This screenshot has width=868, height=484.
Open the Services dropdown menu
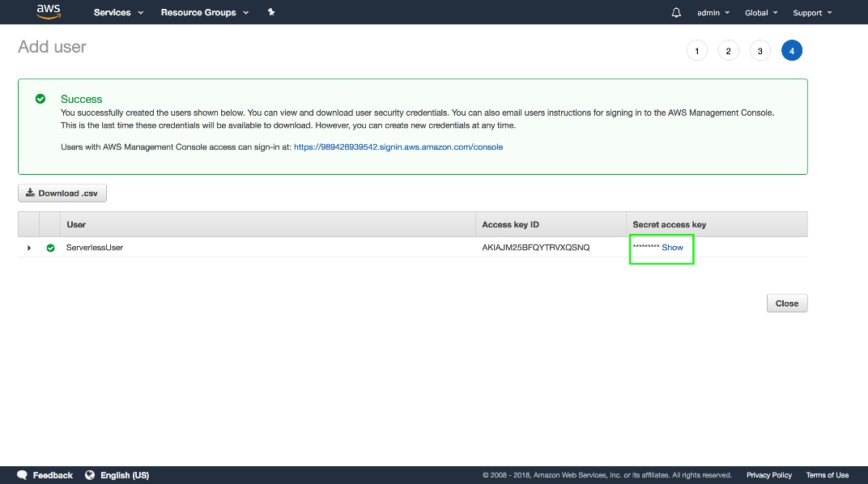(x=118, y=12)
